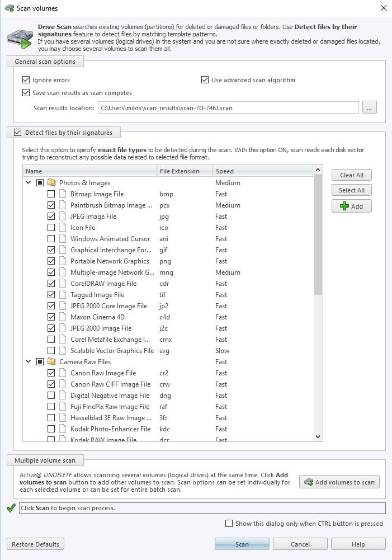This screenshot has width=392, height=560.
Task: Collapse the Camera Raw Files group
Action: 29,362
